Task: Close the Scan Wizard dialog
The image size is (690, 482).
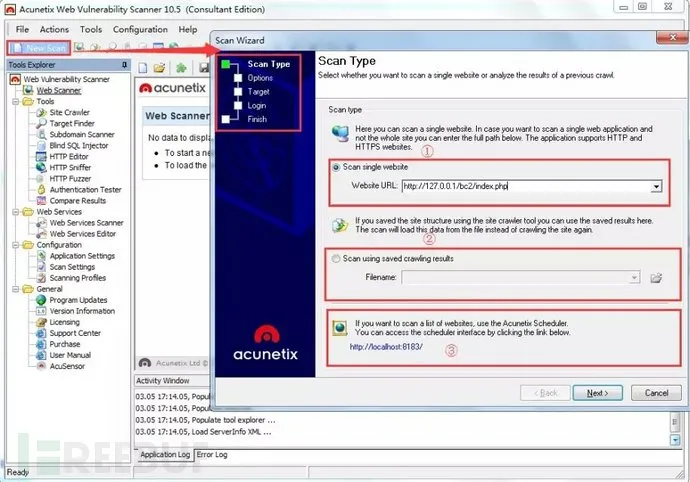Action: click(x=672, y=37)
